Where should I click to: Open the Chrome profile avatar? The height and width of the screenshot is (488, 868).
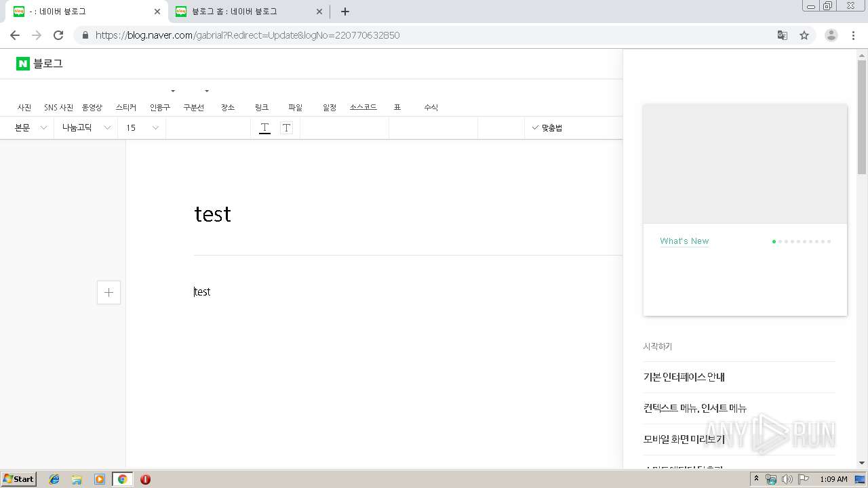[x=831, y=35]
